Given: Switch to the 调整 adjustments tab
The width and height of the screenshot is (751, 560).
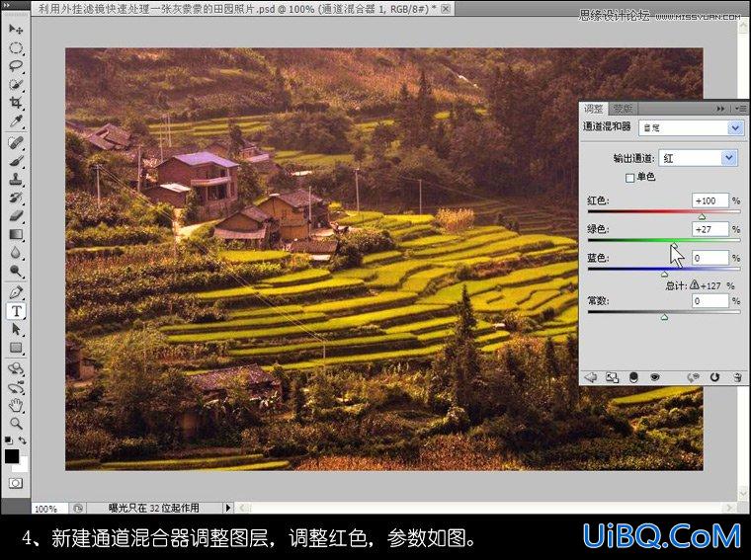Looking at the screenshot, I should pos(594,109).
